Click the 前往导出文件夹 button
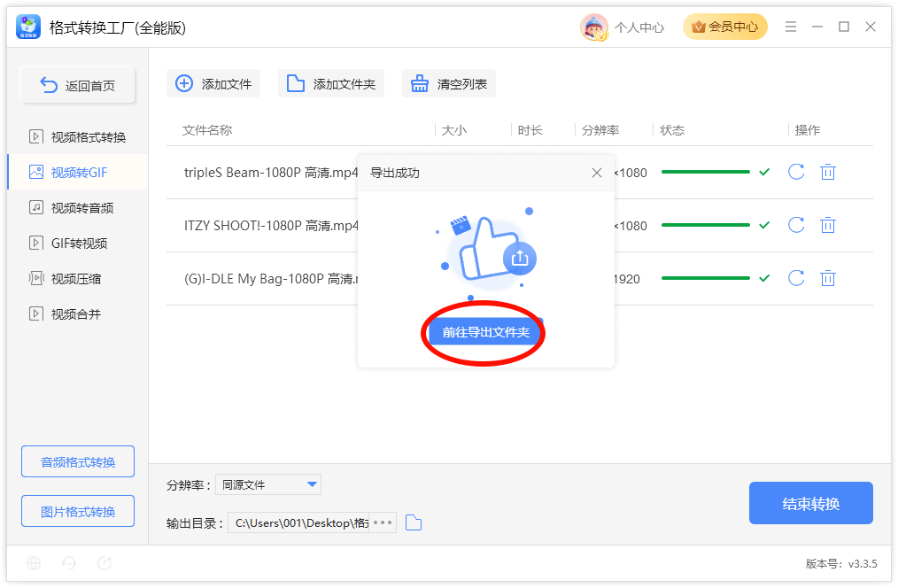The height and width of the screenshot is (588, 898). click(x=485, y=332)
